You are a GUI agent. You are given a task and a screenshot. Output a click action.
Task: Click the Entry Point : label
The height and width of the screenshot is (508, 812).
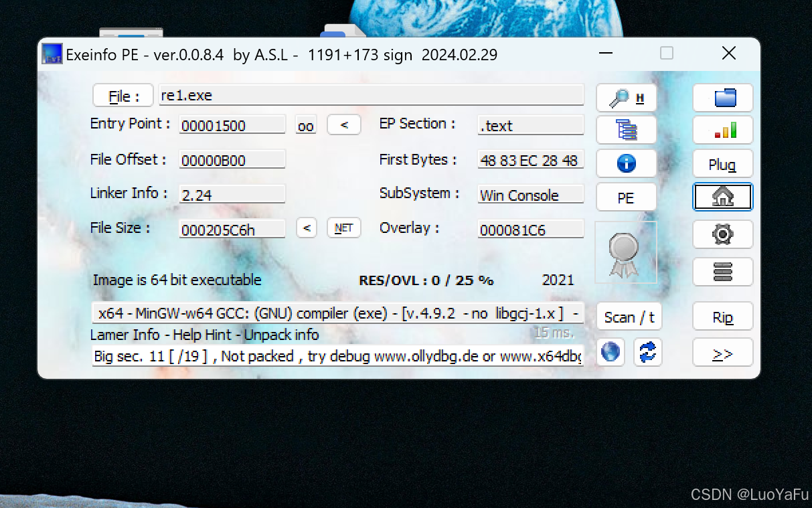coord(130,124)
